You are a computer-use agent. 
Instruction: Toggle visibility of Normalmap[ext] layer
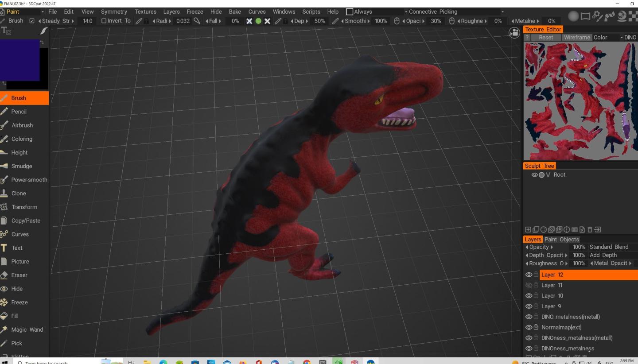tap(529, 327)
